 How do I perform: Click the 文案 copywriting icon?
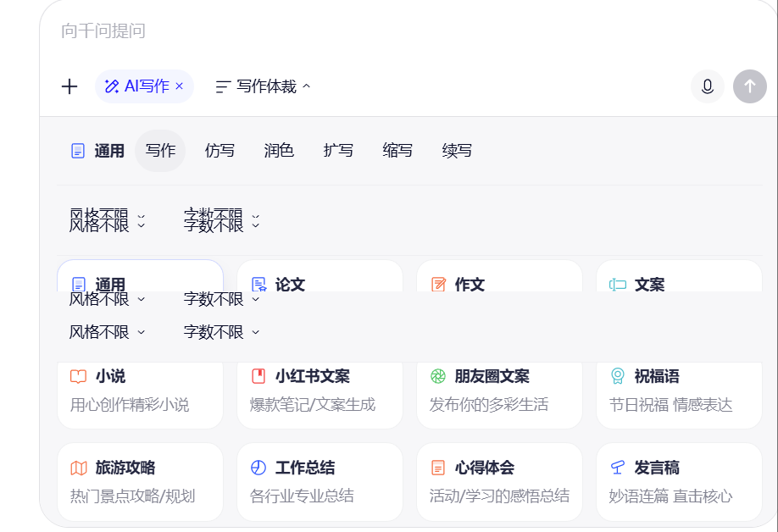(619, 285)
